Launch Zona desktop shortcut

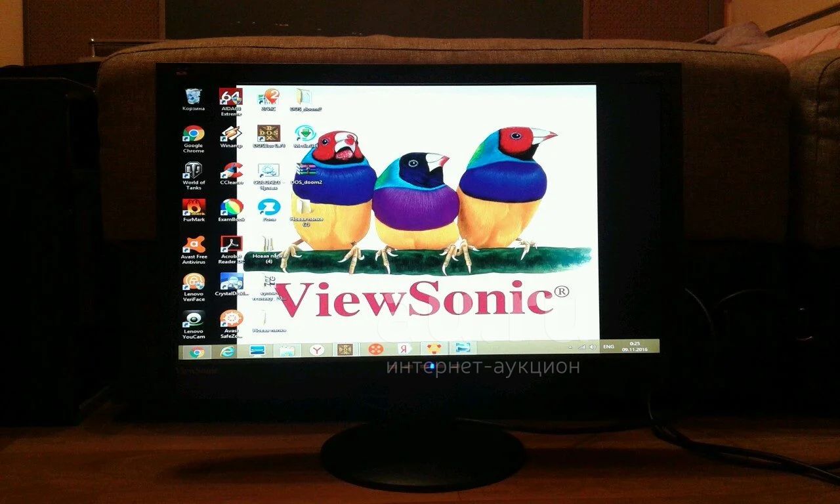268,211
